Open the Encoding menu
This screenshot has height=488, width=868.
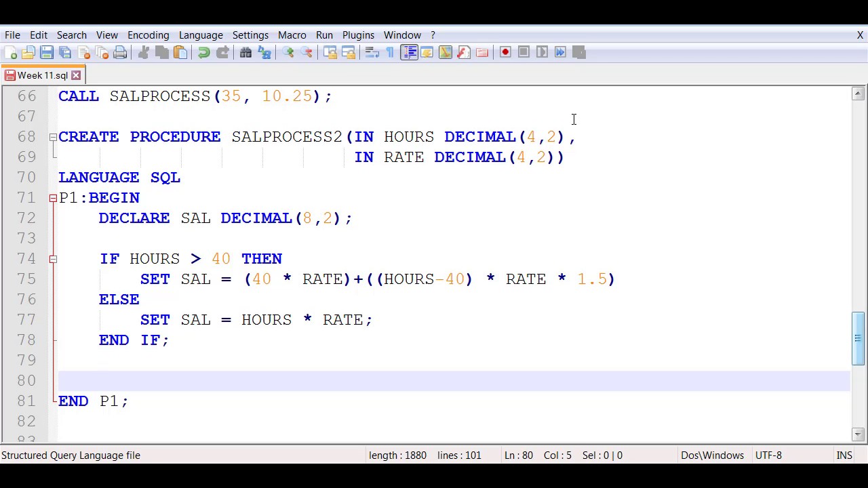[x=148, y=35]
